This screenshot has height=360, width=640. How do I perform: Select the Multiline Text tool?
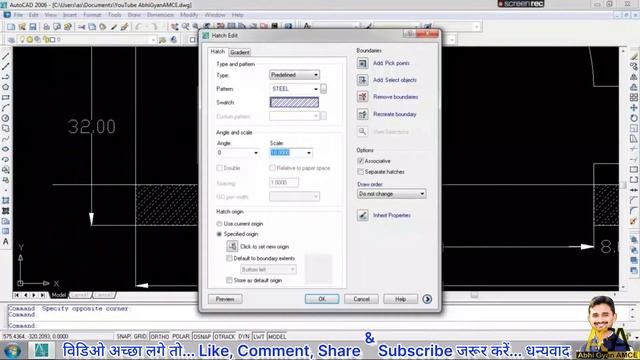coord(6,242)
